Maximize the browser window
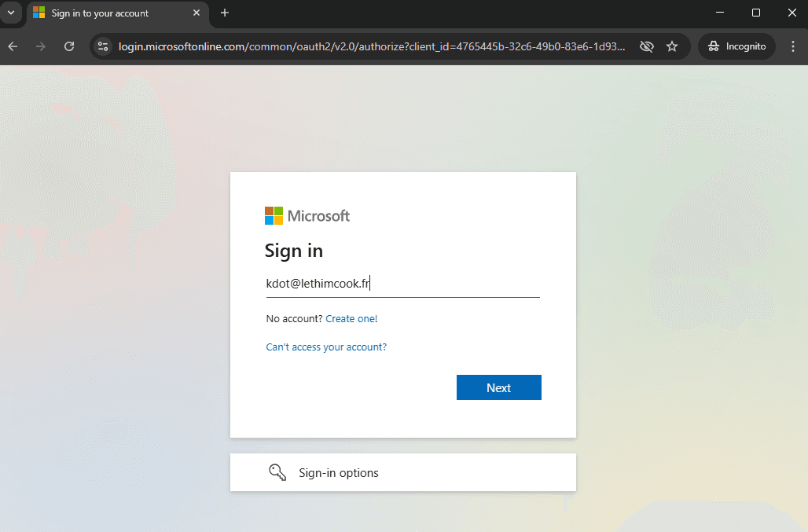808x532 pixels. tap(755, 13)
